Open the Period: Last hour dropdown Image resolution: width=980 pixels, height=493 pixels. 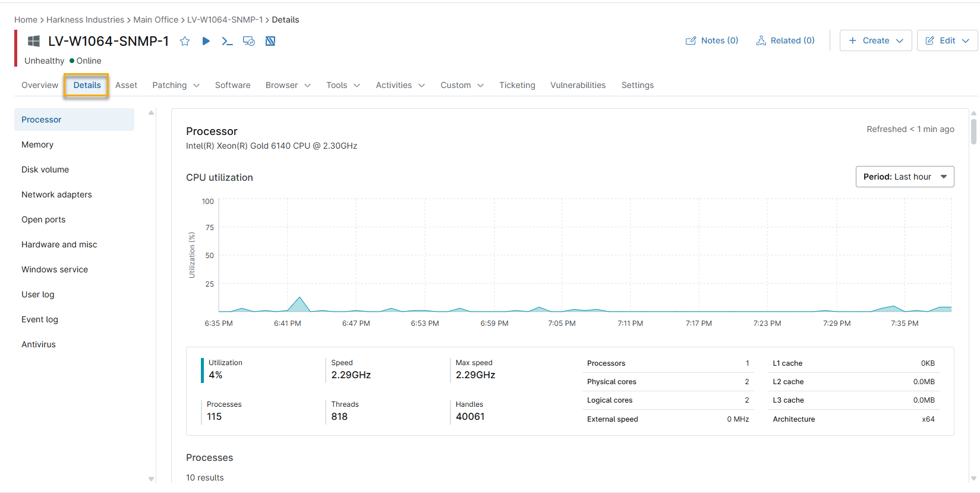905,177
